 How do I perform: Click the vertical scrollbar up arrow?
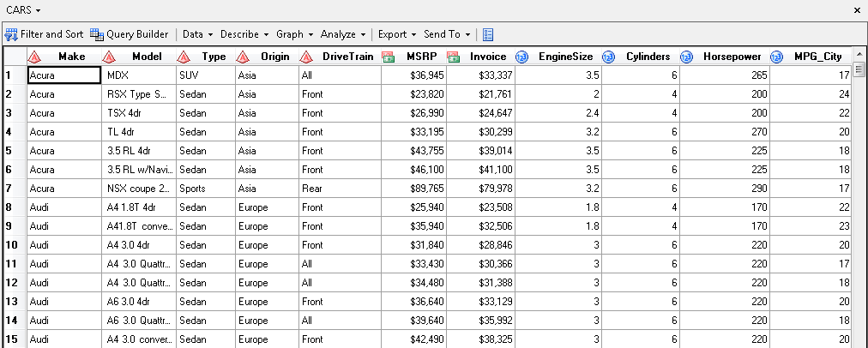(859, 54)
